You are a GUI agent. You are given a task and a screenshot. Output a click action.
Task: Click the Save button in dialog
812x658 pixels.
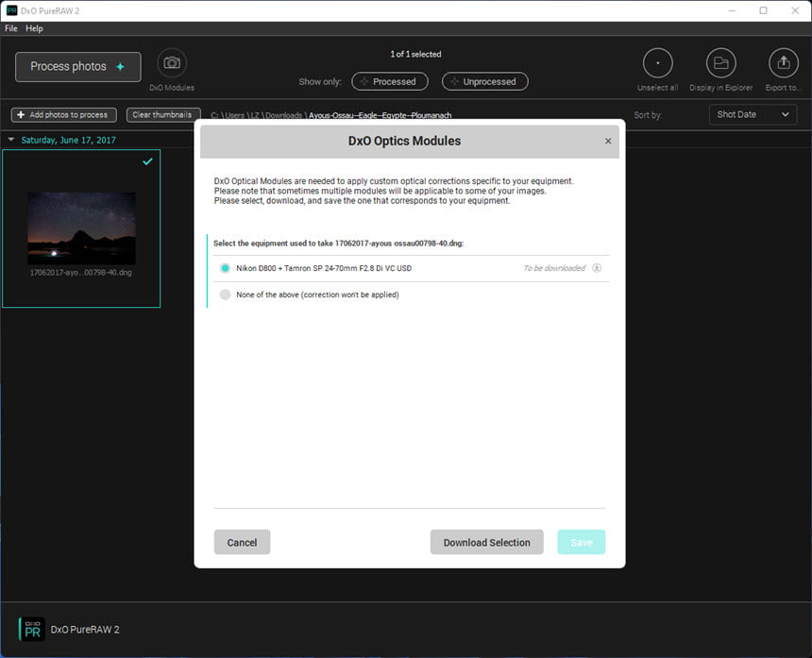(581, 542)
